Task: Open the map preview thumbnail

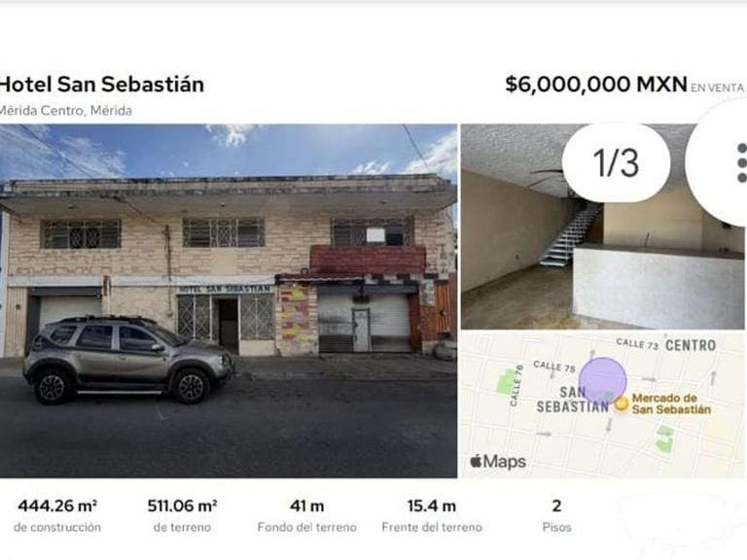Action: point(602,428)
